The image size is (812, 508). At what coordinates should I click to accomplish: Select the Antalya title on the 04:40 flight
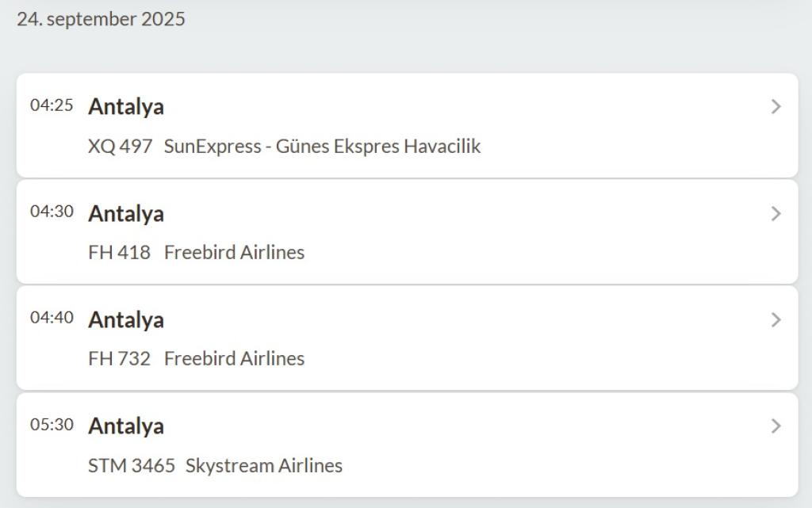coord(126,319)
